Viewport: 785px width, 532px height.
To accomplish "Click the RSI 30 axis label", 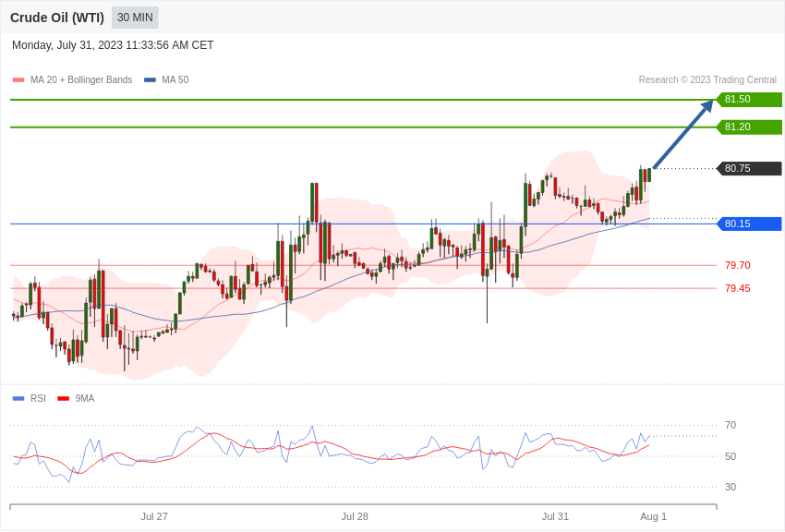I will click(x=731, y=487).
